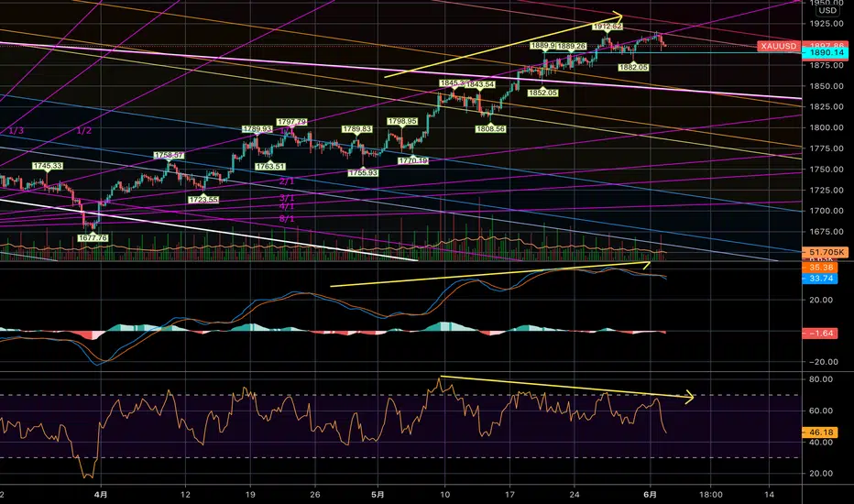This screenshot has height=504, width=854.
Task: Click the 1925.00 price axis value
Action: [827, 24]
